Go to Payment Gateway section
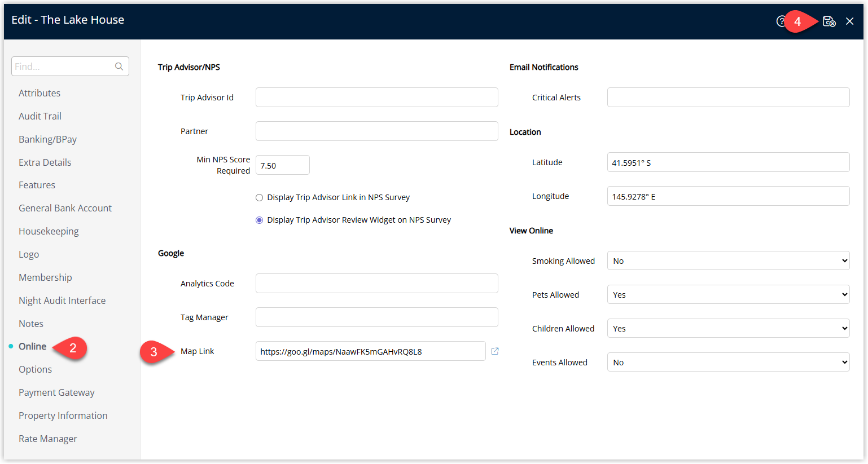868x464 pixels. 56,392
